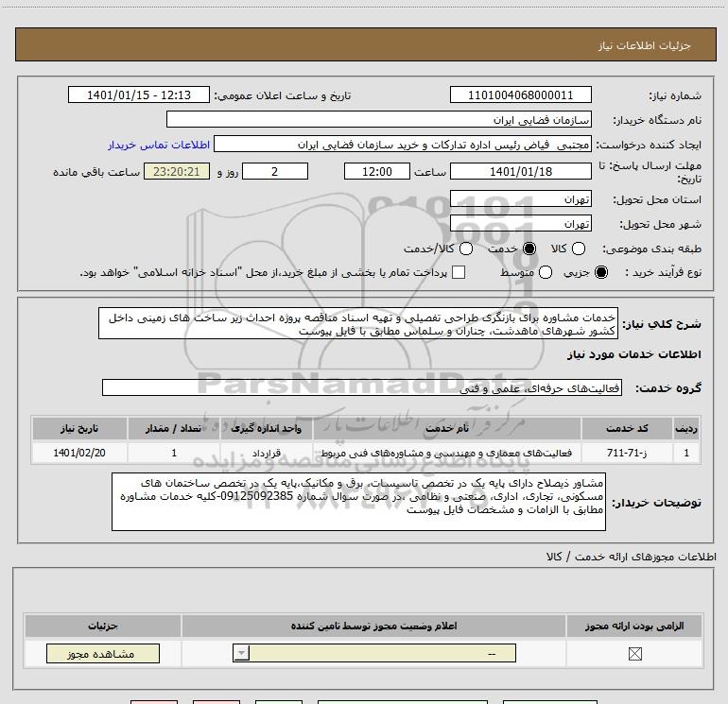Click the row number cell 1
Screen dimensions: 728x704
[x=686, y=453]
